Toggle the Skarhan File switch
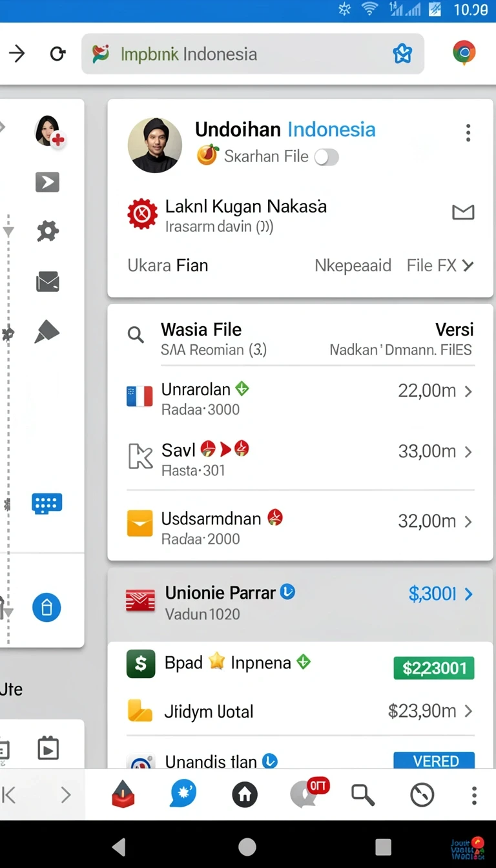This screenshot has width=496, height=868. (326, 157)
